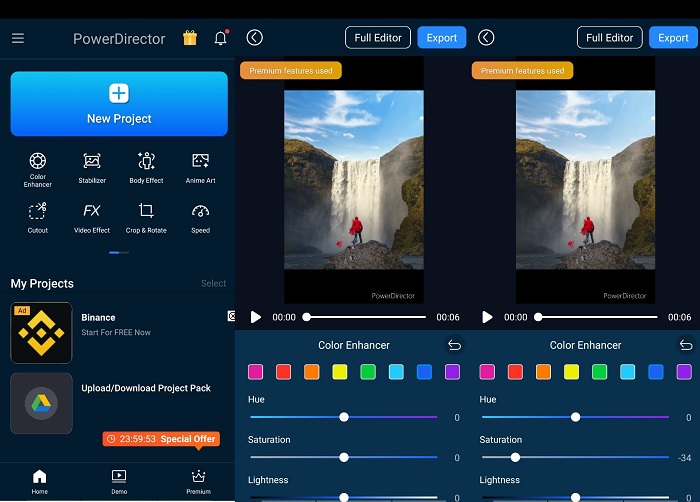Open the Body Effect tool

tap(146, 168)
